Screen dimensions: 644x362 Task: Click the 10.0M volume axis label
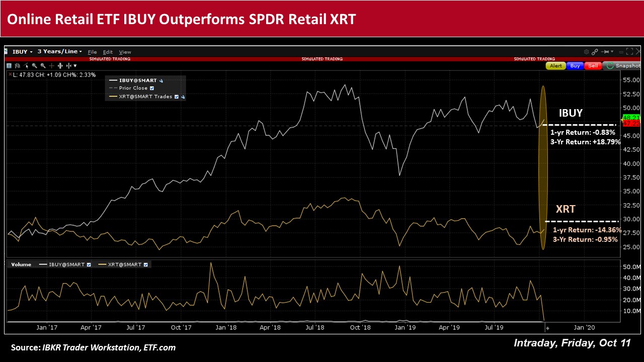click(631, 311)
